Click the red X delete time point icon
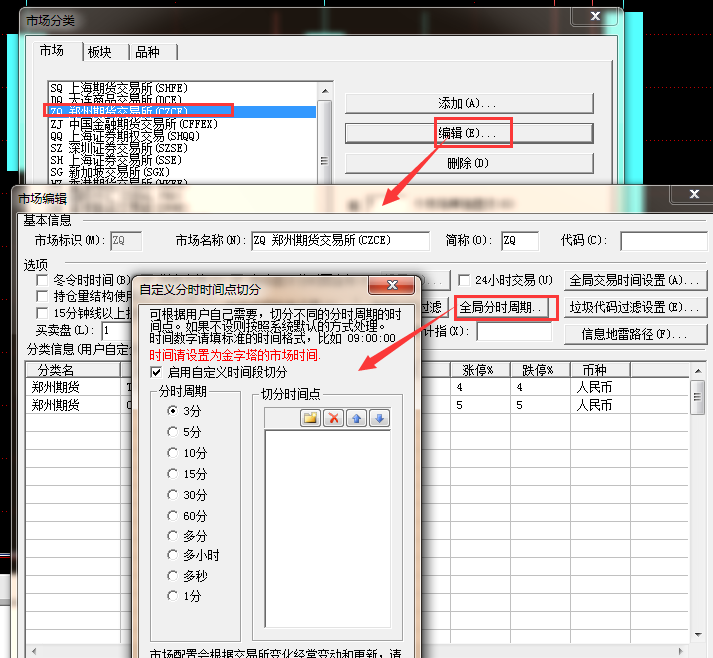The image size is (713, 658). tap(334, 418)
